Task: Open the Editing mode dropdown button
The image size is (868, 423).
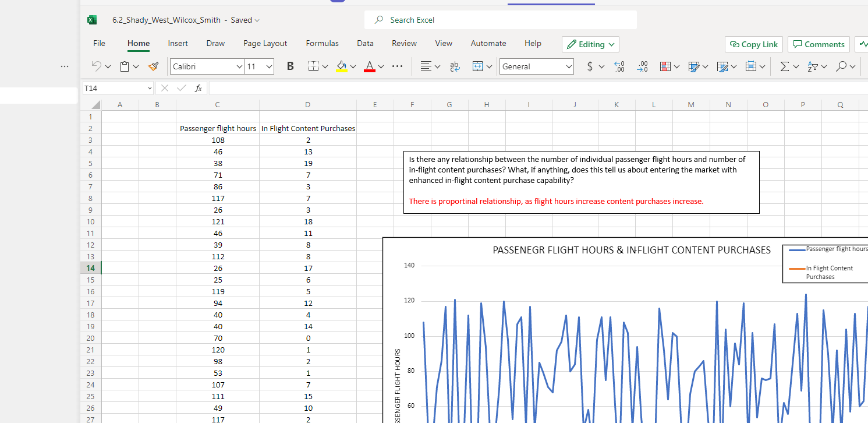Action: (590, 44)
